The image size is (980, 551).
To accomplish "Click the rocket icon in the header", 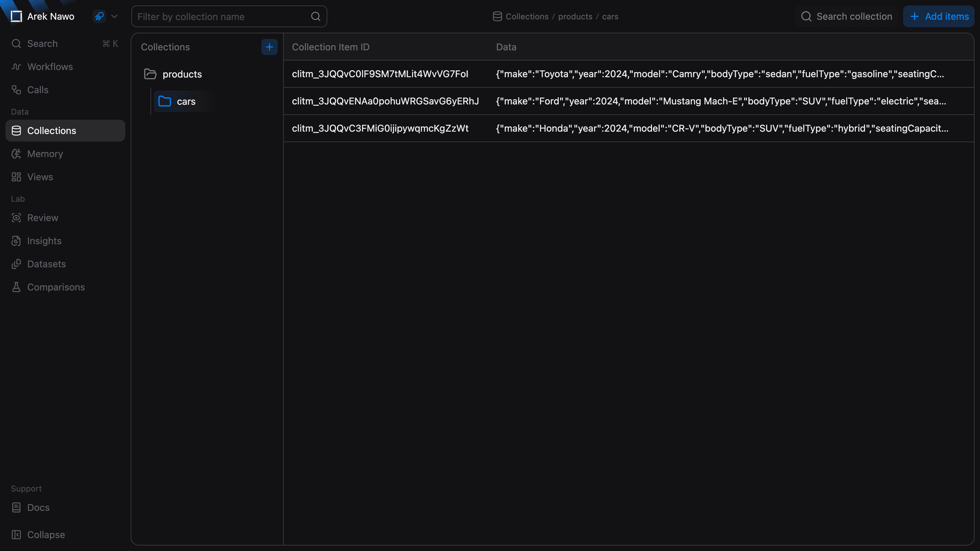I will pos(99,16).
